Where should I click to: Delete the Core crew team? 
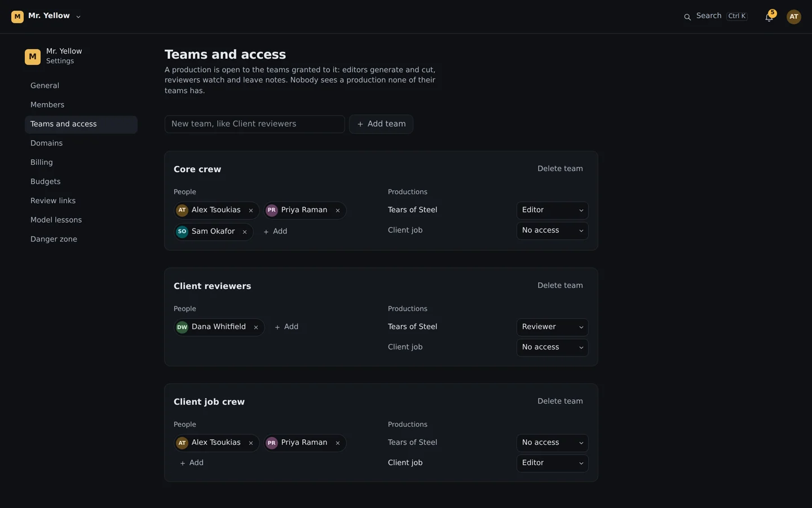[560, 169]
